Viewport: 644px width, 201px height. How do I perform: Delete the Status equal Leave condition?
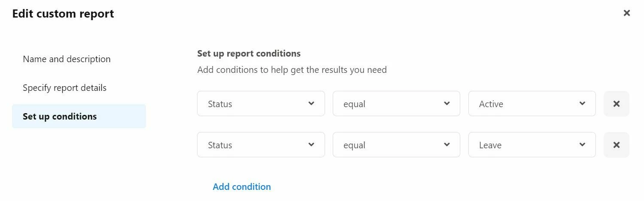pyautogui.click(x=617, y=145)
